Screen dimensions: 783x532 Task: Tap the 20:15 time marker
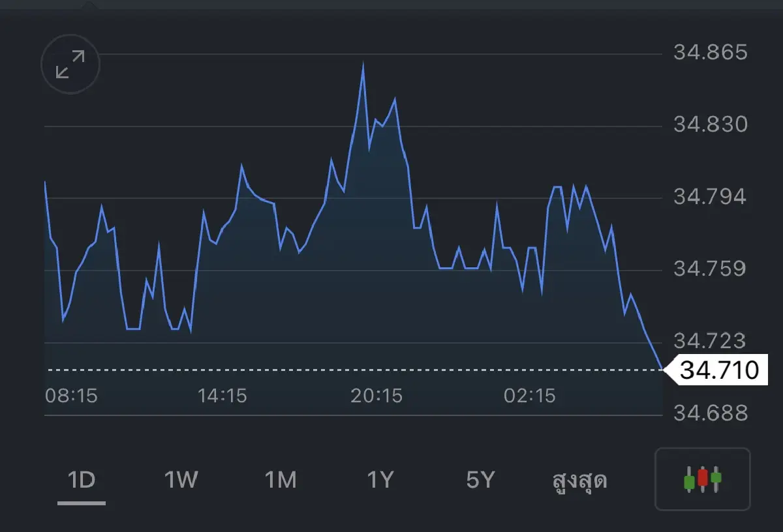(x=376, y=396)
